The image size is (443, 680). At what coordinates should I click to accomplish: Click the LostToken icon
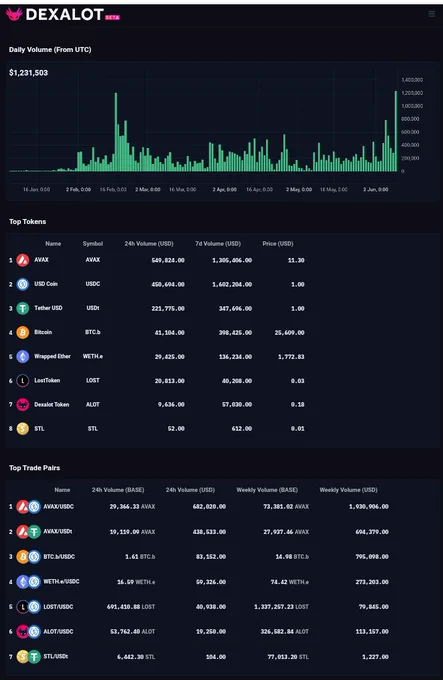[23, 381]
